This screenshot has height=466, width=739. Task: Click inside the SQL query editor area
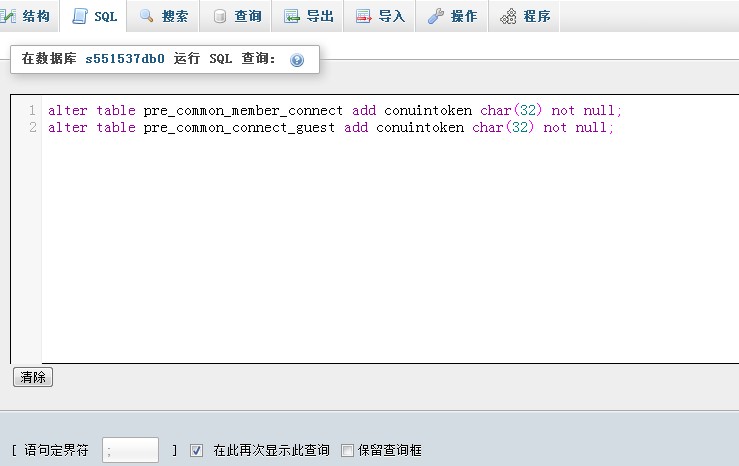coord(390,229)
